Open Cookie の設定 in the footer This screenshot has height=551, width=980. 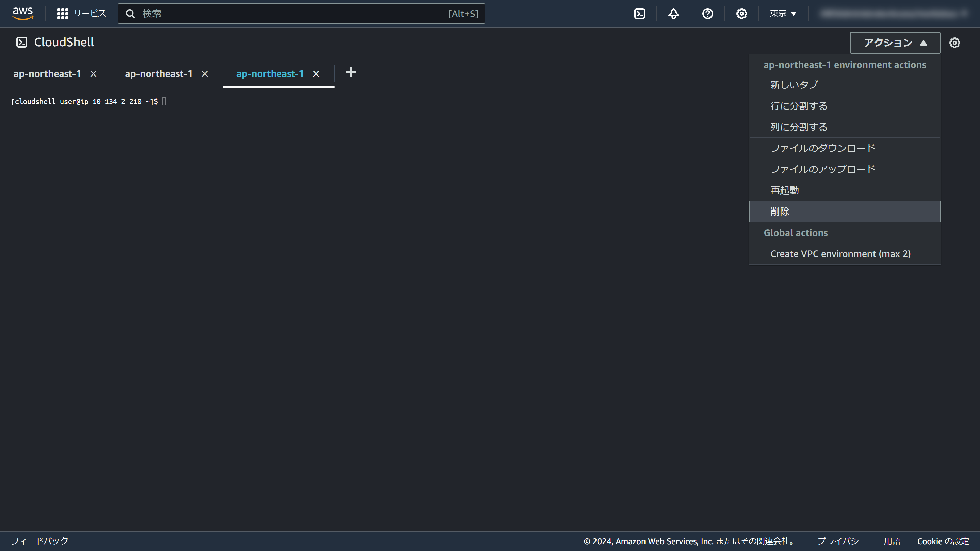pos(943,541)
